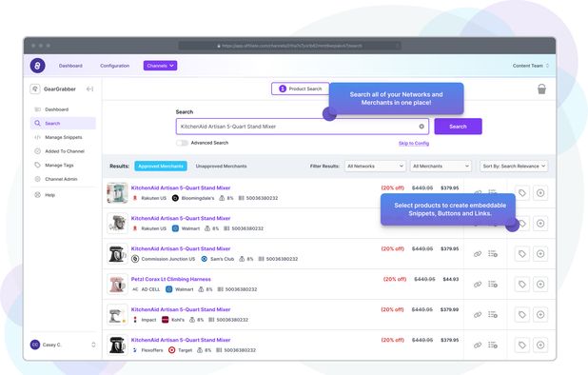The width and height of the screenshot is (588, 375).
Task: Open the Kohl's KitchenAid mixer title
Action: [181, 309]
